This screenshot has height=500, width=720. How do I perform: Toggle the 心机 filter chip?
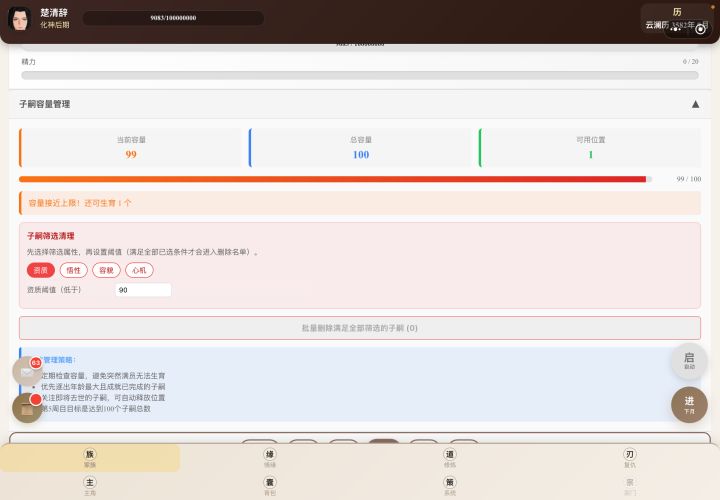tap(139, 270)
